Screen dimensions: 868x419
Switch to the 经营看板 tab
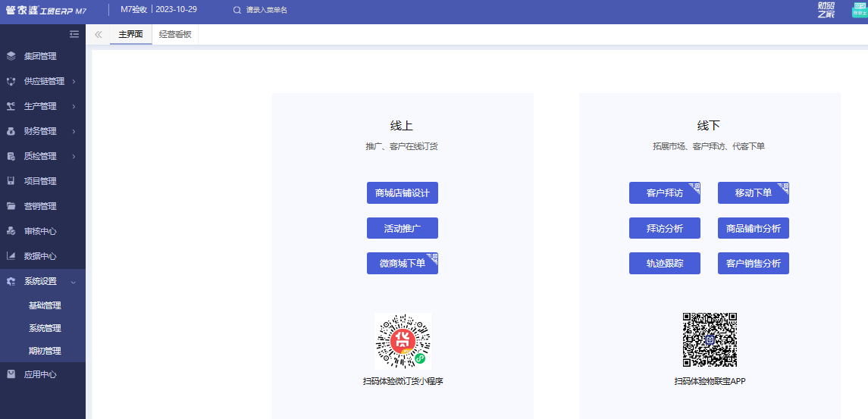(x=175, y=34)
